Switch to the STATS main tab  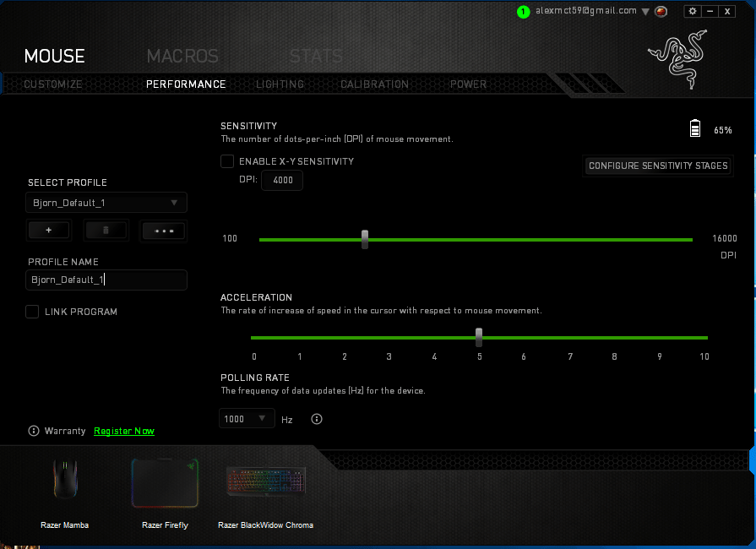pos(316,56)
